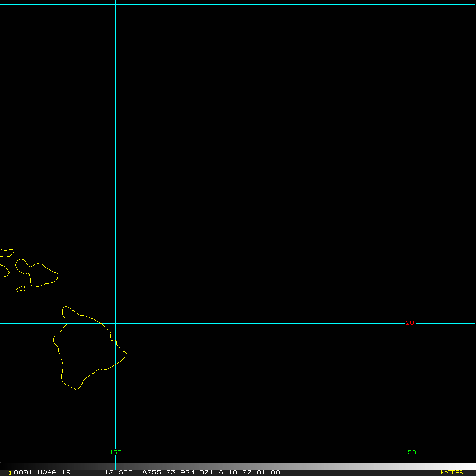Click the 07116 value in status line
The height and width of the screenshot is (476, 476).
[209, 472]
